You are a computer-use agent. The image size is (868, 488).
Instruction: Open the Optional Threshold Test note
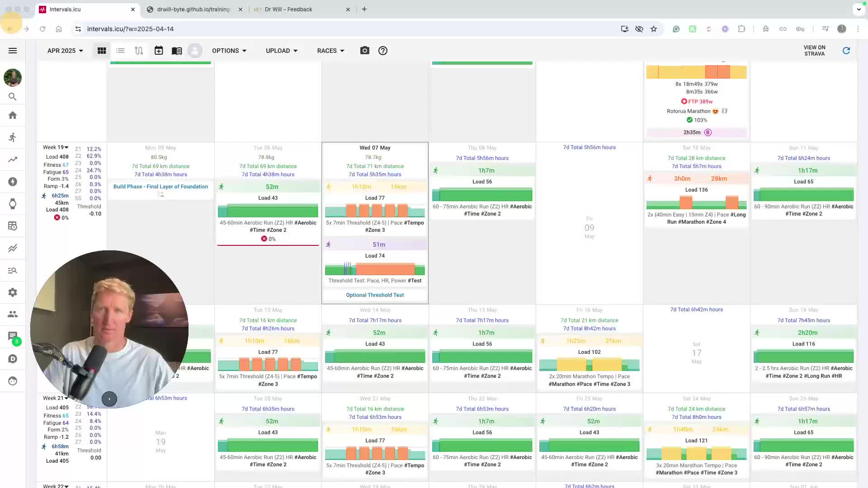coord(375,295)
